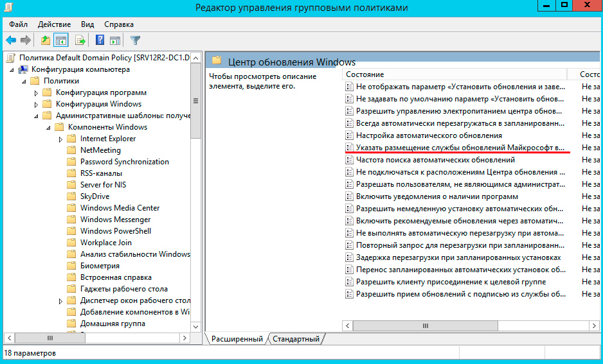Click the tree pane vertical scrollbar up arrow
Screen dimensions: 603x364
click(x=195, y=58)
